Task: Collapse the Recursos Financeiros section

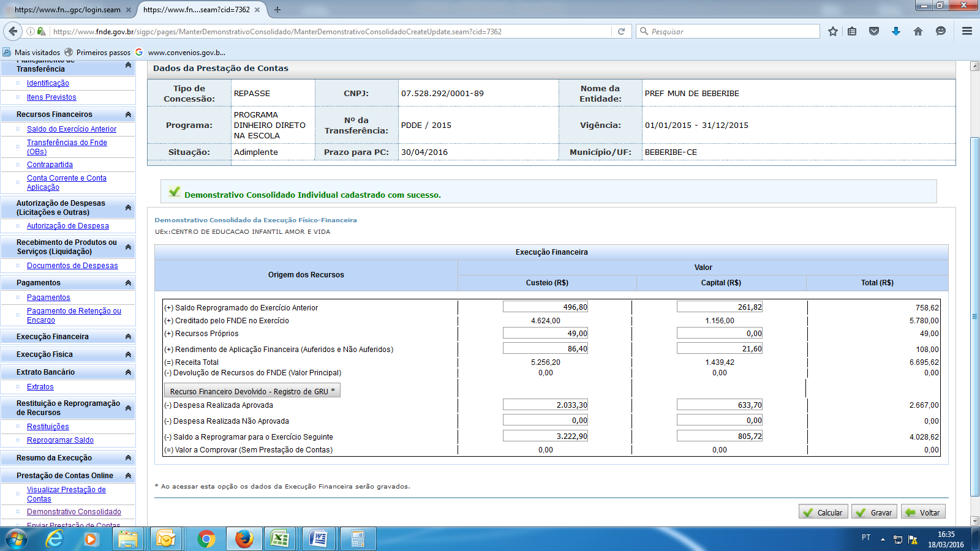Action: point(128,114)
